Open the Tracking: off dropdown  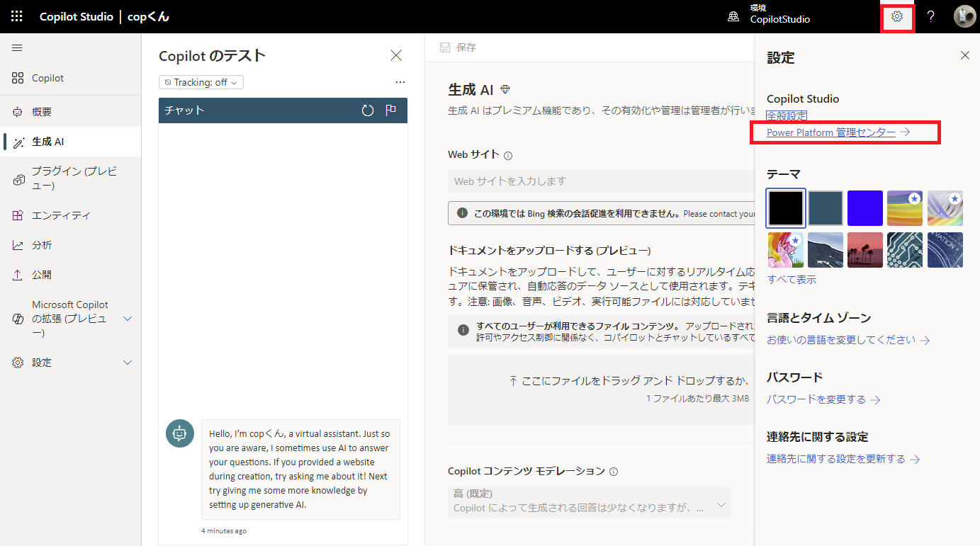(201, 82)
